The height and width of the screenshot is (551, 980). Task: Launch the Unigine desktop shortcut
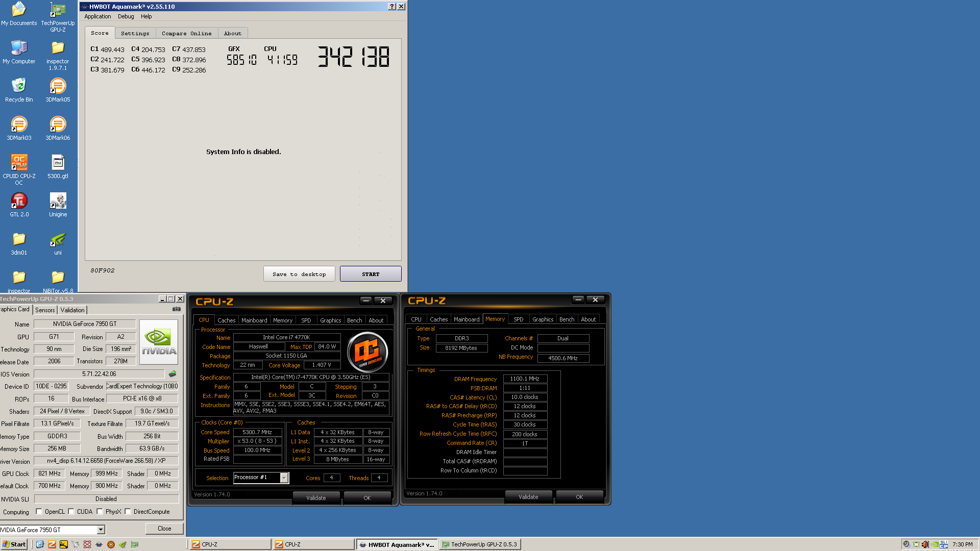[58, 205]
